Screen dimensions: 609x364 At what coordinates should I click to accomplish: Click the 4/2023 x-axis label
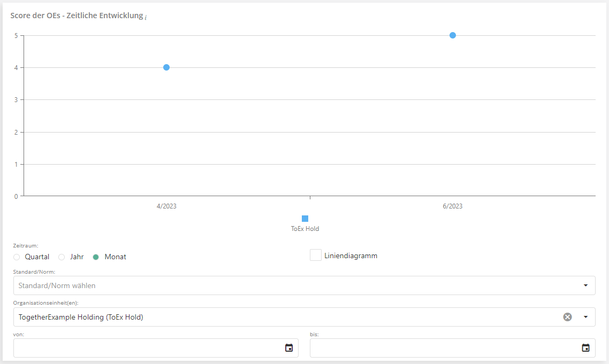[x=166, y=206]
